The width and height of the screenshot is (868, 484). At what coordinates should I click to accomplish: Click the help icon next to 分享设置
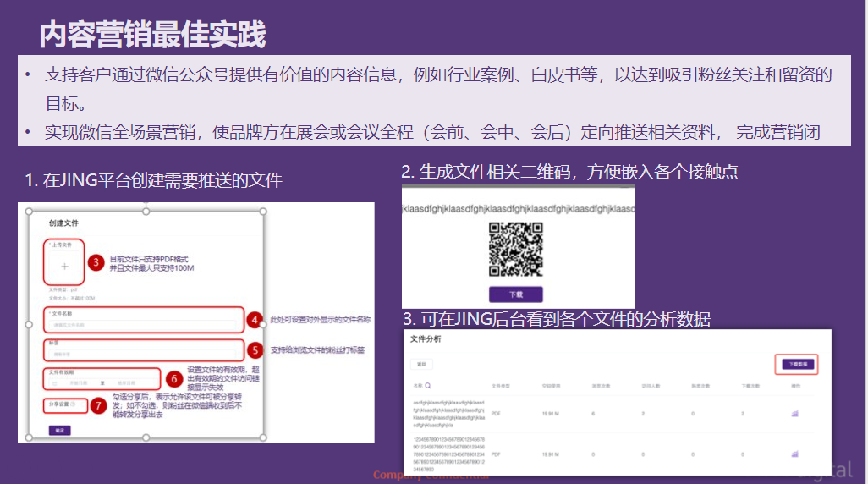click(74, 404)
